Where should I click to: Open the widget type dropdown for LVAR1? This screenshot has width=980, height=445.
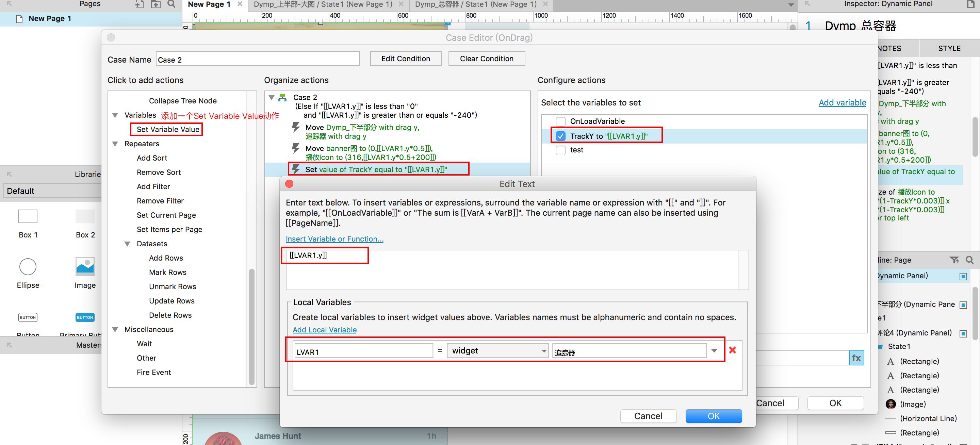[497, 351]
